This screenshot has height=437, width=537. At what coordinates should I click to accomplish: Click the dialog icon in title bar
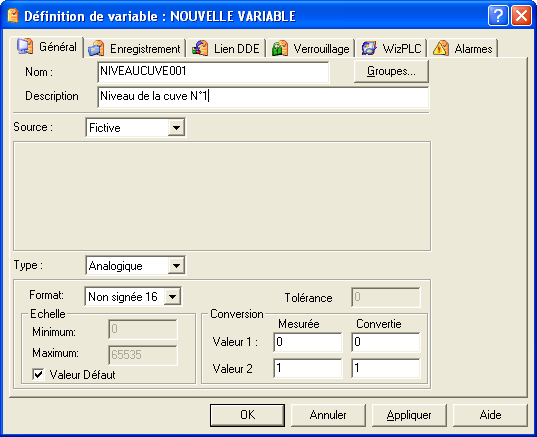pyautogui.click(x=13, y=16)
